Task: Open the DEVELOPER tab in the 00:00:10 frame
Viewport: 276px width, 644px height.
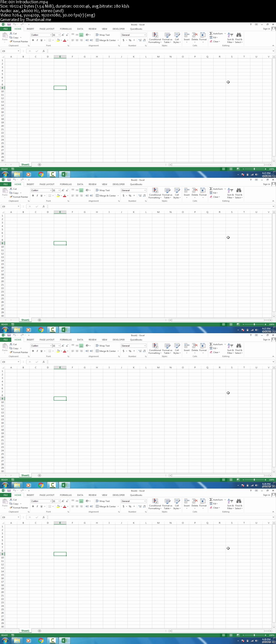Action: click(x=119, y=29)
